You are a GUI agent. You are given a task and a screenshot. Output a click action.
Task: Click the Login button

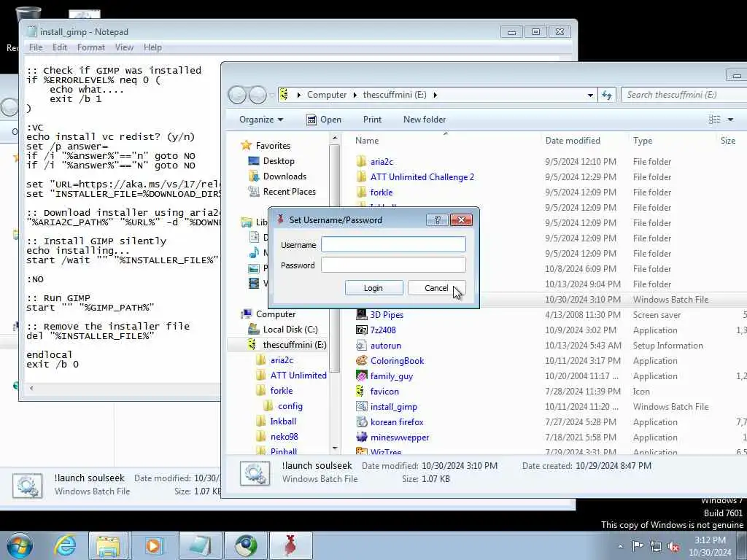(373, 288)
